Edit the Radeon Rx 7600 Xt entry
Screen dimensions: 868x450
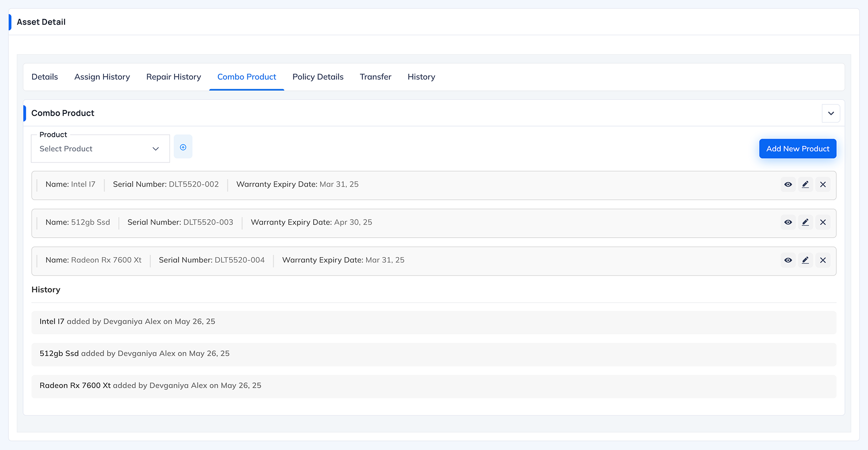pos(805,260)
